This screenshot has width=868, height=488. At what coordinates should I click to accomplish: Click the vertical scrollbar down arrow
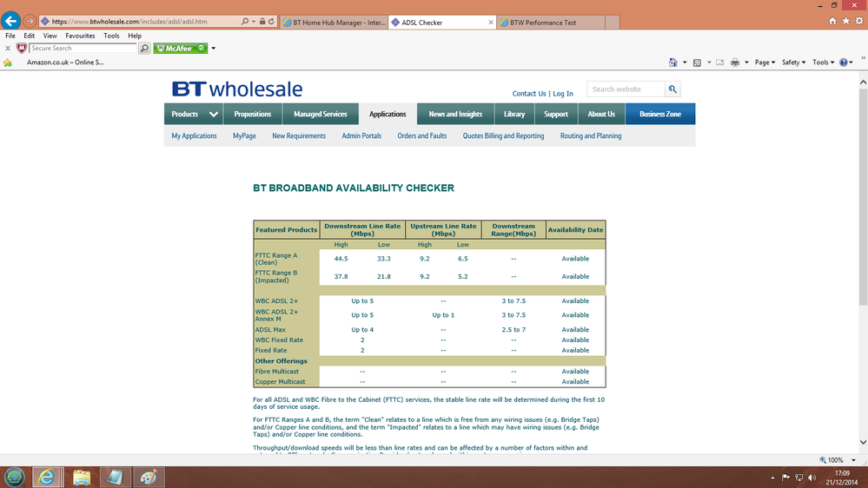[863, 442]
